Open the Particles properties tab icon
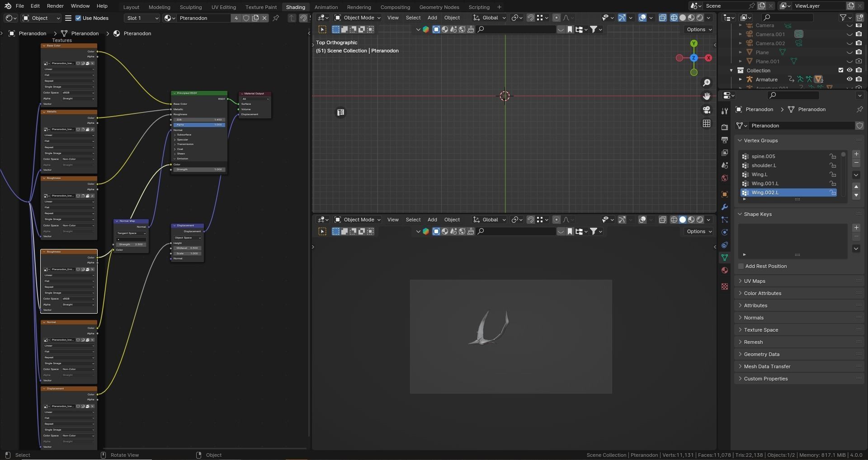The width and height of the screenshot is (868, 460). [x=725, y=220]
